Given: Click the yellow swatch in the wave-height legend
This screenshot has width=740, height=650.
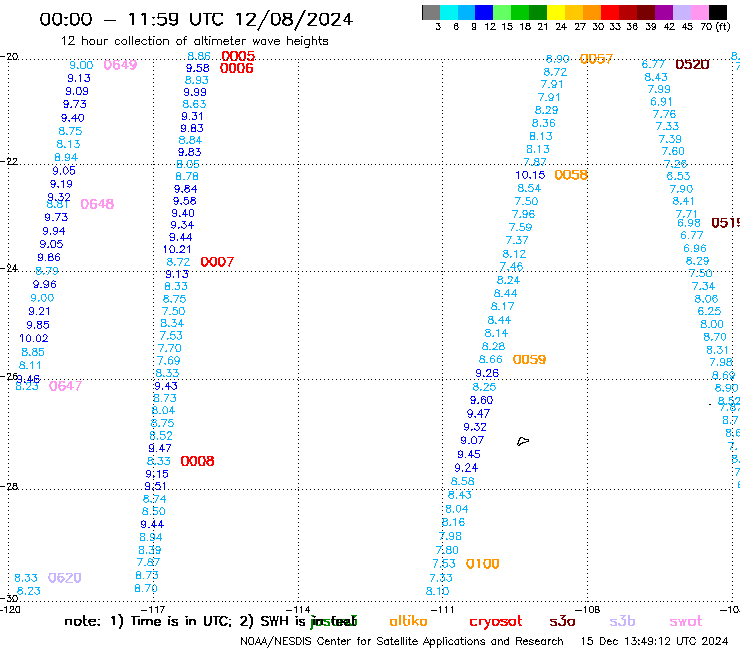Looking at the screenshot, I should pyautogui.click(x=556, y=12).
